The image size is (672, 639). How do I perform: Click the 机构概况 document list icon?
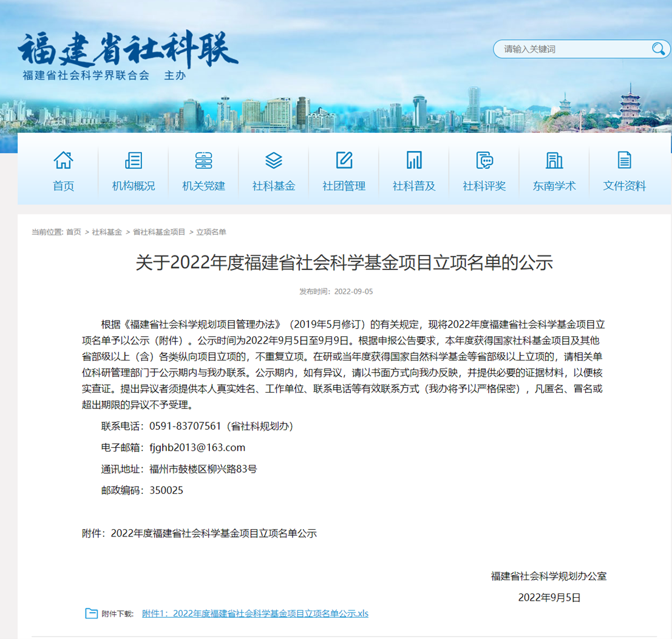pyautogui.click(x=133, y=160)
